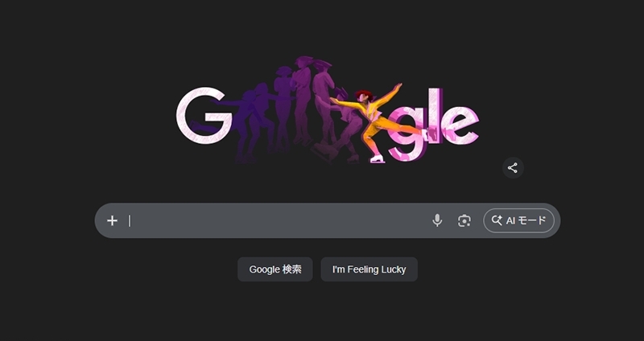Open the plus attachment menu in search bar

[x=112, y=221]
